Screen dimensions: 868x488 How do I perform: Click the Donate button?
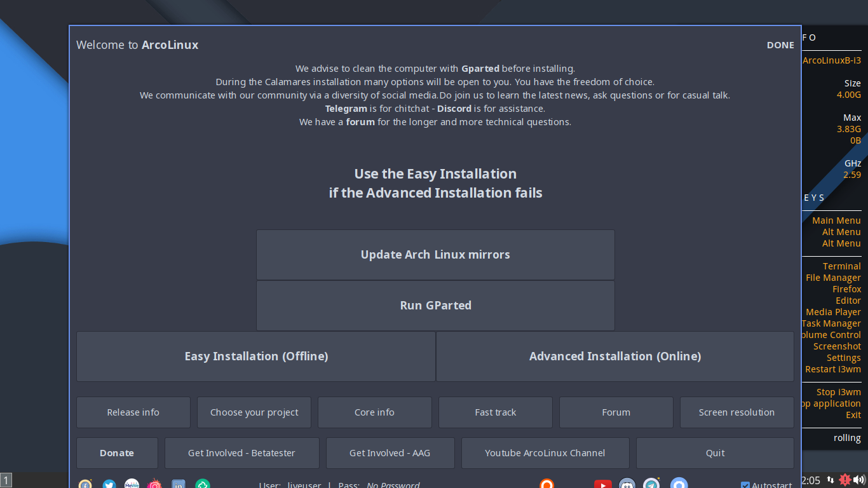(117, 453)
